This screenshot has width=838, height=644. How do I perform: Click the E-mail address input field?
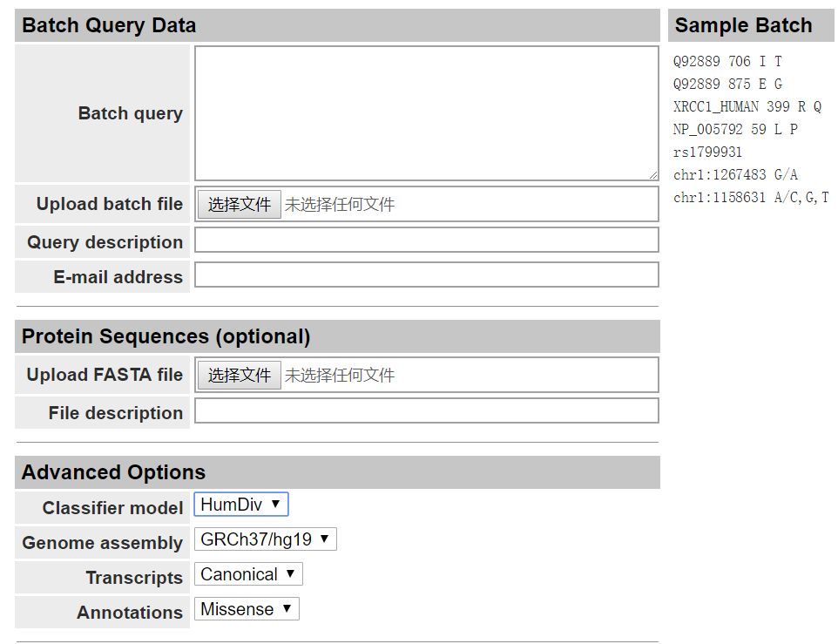pyautogui.click(x=426, y=275)
